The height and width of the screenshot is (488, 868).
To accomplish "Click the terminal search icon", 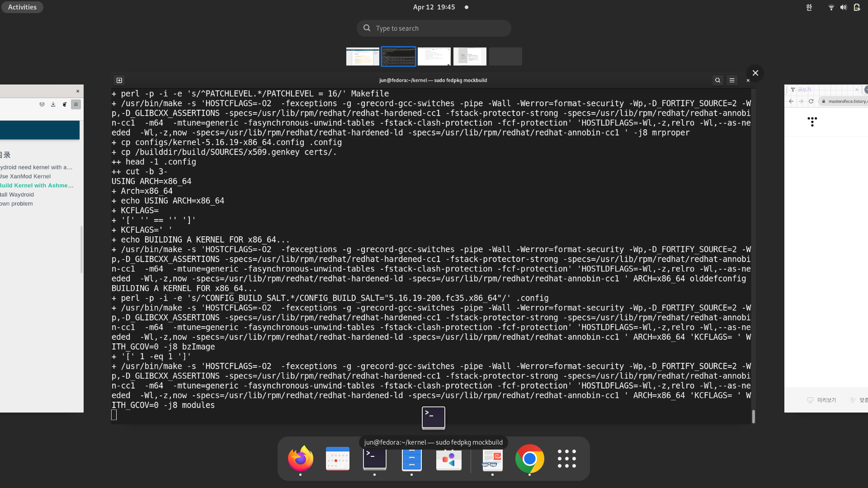I will pyautogui.click(x=717, y=80).
